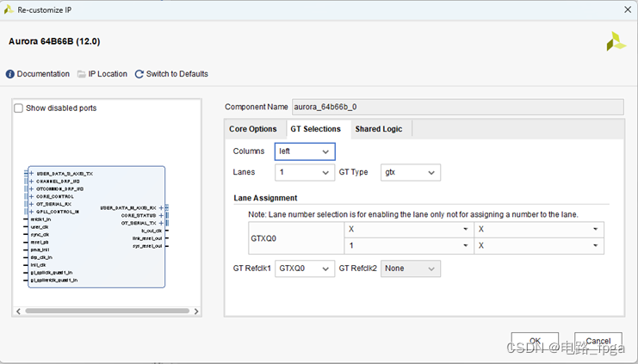Confirm with the OK button

535,341
